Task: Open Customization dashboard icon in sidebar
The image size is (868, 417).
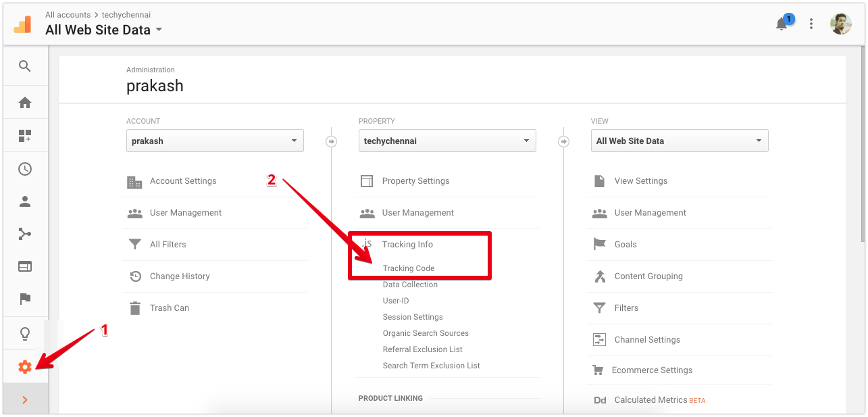Action: [25, 136]
